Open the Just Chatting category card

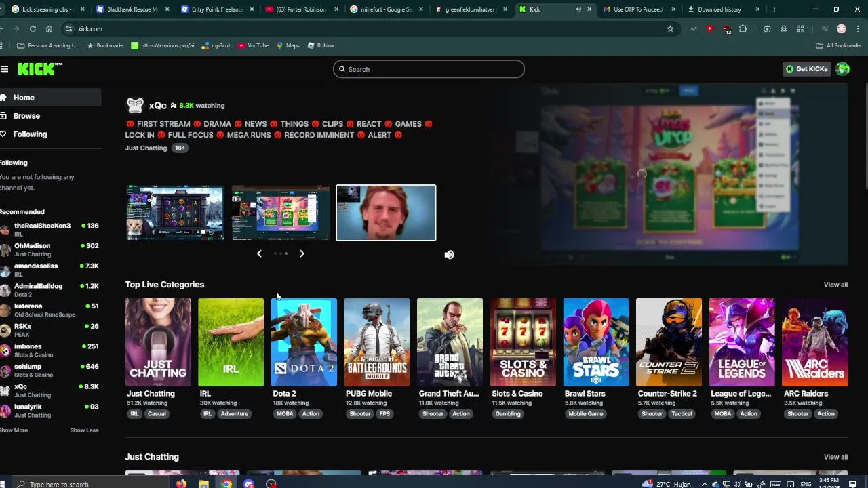click(158, 342)
